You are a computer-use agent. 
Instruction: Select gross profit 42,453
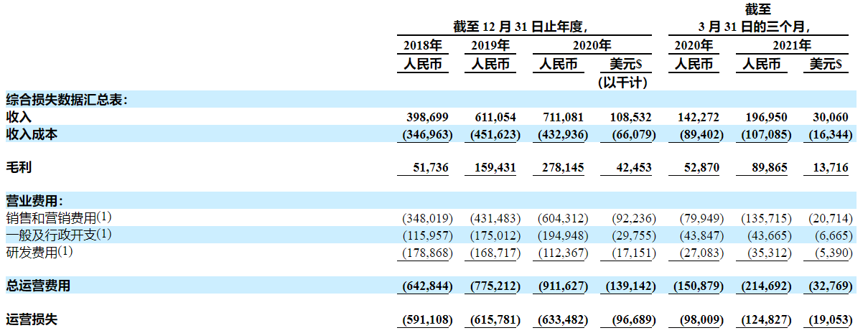tap(633, 168)
